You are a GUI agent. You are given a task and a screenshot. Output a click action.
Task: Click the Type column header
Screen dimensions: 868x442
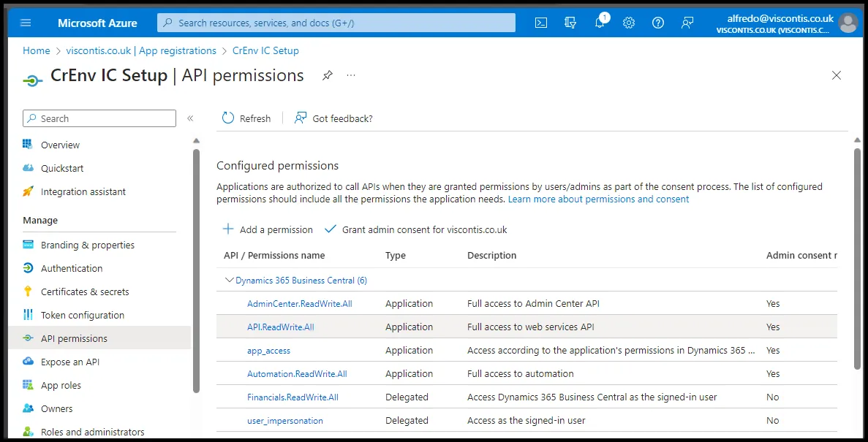[396, 256]
